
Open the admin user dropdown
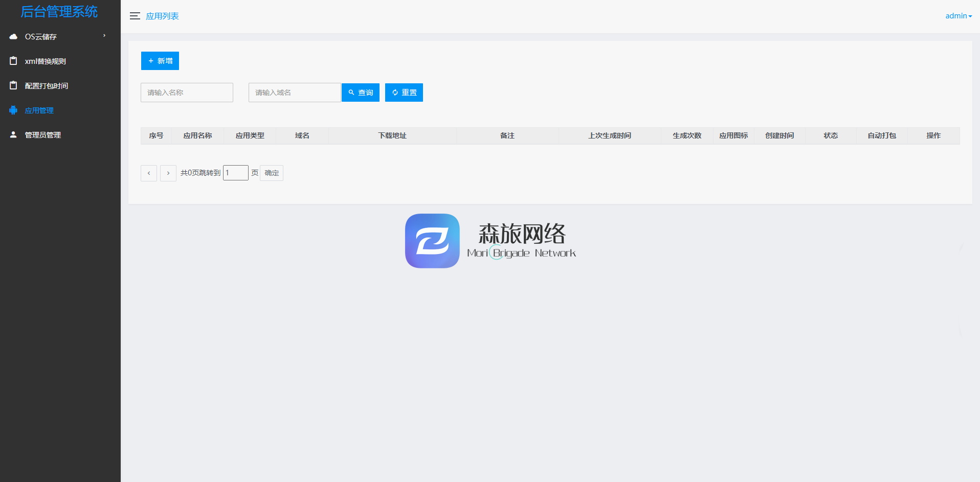point(959,16)
